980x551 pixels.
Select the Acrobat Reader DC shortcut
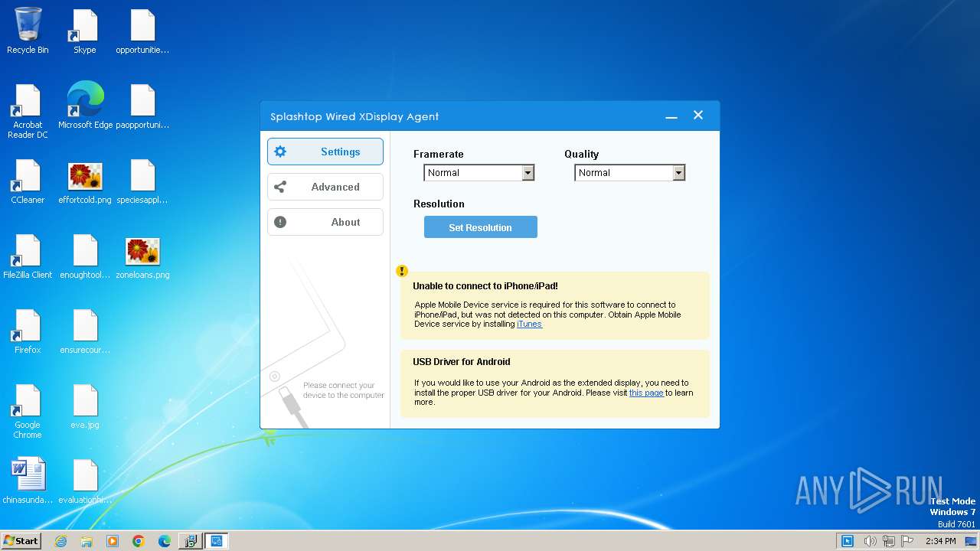coord(28,112)
